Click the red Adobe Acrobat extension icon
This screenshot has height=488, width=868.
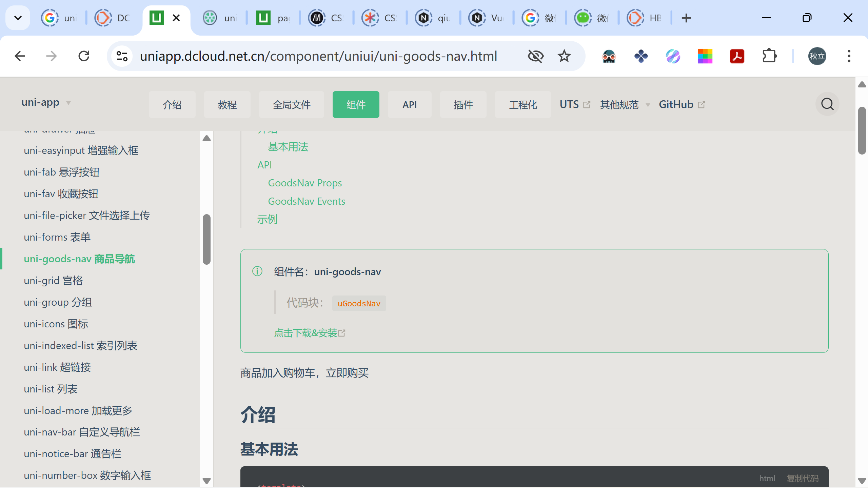tap(737, 56)
